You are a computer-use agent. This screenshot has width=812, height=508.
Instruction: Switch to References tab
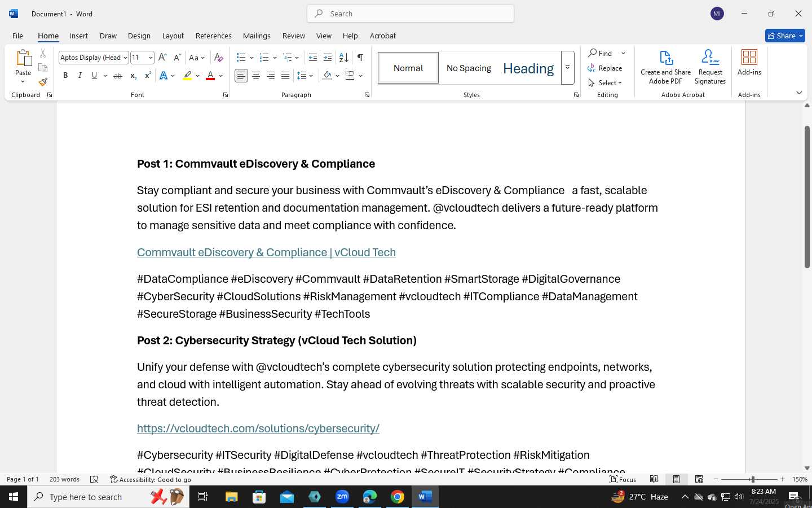point(214,36)
